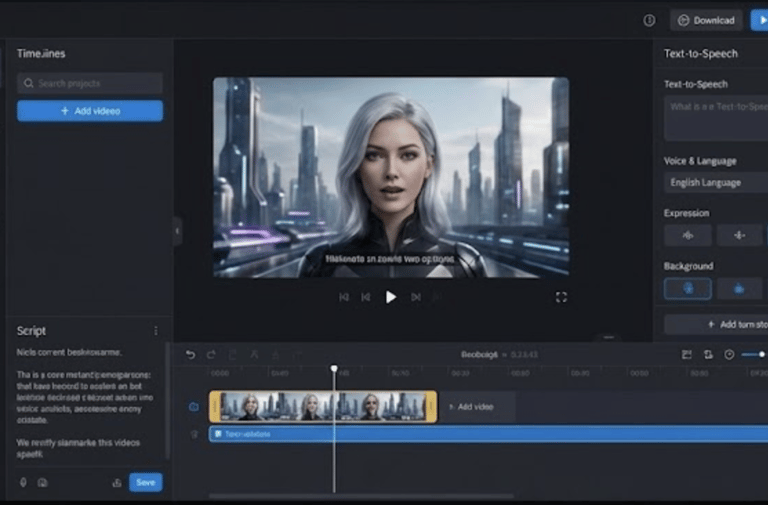
Task: Select the video clip on the timeline
Action: (x=323, y=407)
